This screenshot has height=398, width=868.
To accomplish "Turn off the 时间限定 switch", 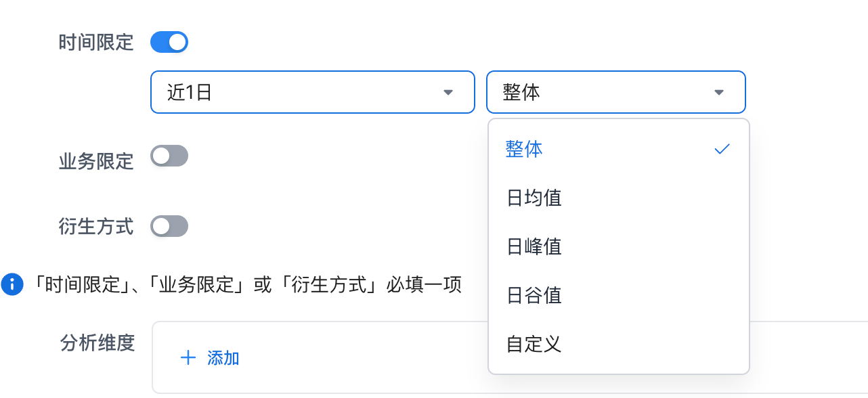I will pyautogui.click(x=169, y=43).
